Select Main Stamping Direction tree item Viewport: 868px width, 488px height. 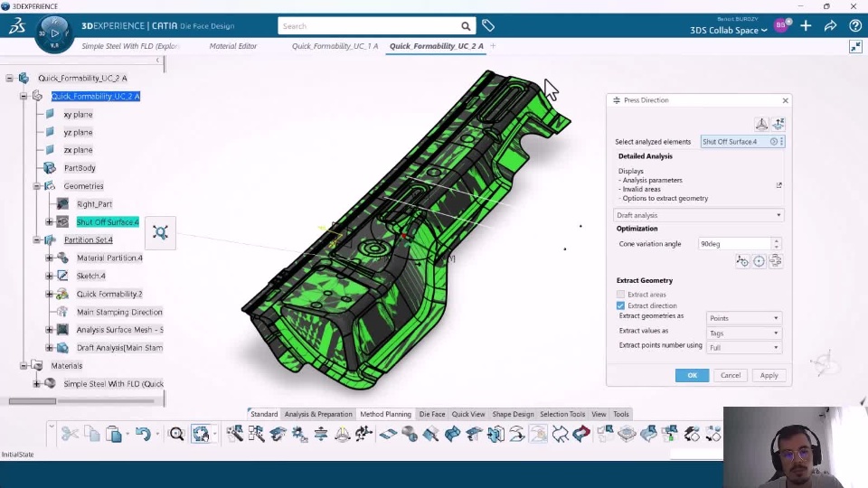(x=119, y=312)
